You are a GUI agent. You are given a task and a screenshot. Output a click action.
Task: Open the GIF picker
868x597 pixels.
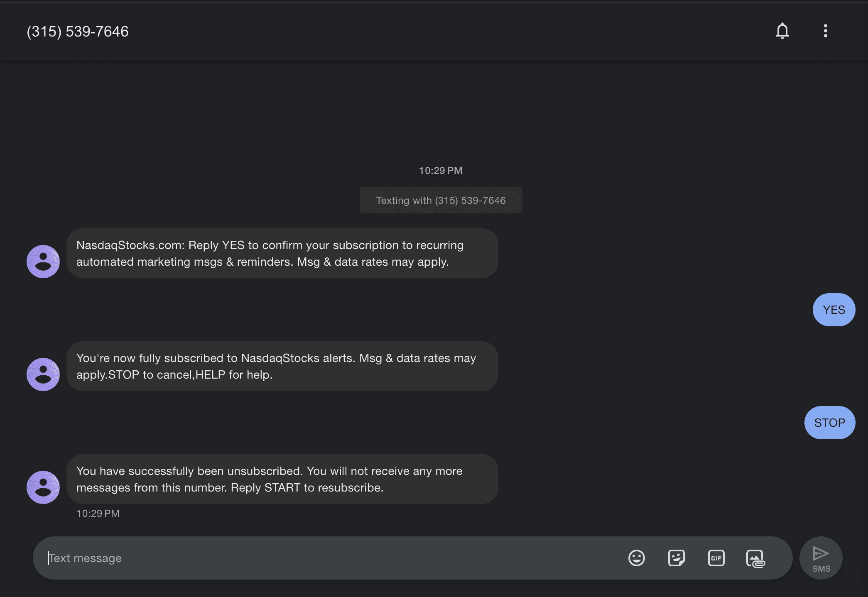(x=716, y=558)
